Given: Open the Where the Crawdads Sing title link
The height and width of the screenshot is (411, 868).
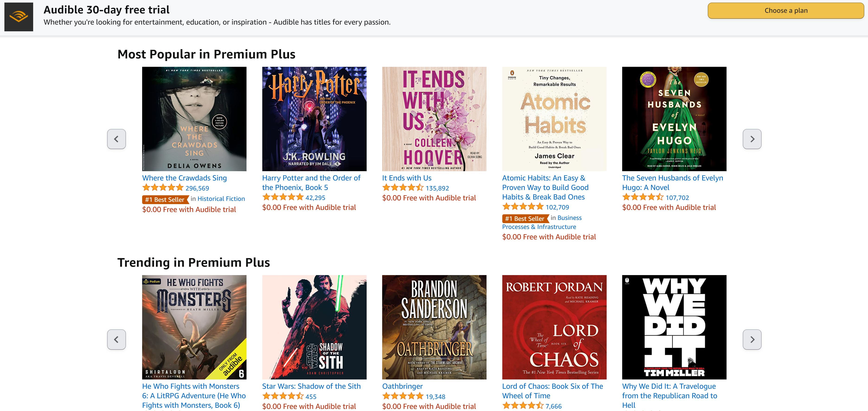Looking at the screenshot, I should [x=184, y=178].
